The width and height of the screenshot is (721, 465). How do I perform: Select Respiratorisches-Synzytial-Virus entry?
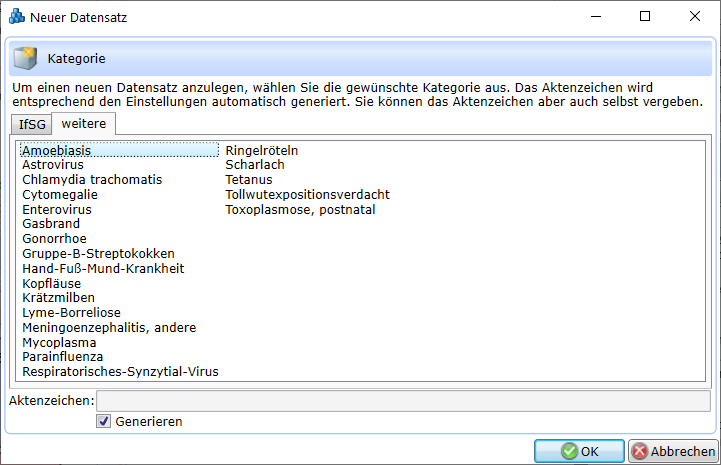(x=120, y=372)
